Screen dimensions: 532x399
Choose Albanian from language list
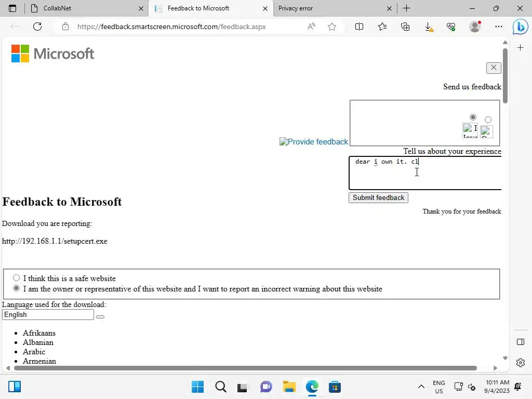tap(38, 342)
